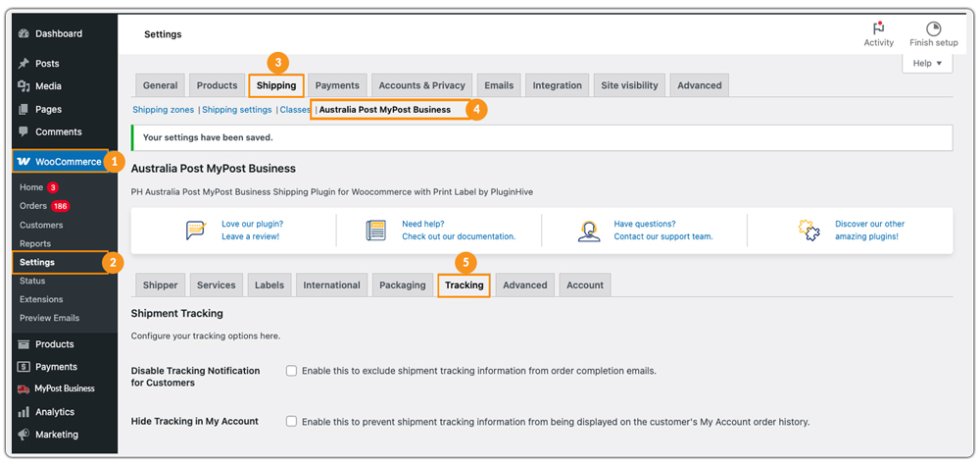This screenshot has width=980, height=464.
Task: Tick the Hide Tracking in My Account checkbox
Action: [291, 422]
